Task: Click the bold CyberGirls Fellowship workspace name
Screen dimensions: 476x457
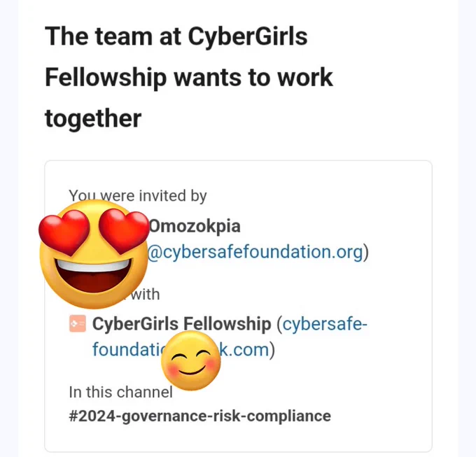Action: click(181, 324)
